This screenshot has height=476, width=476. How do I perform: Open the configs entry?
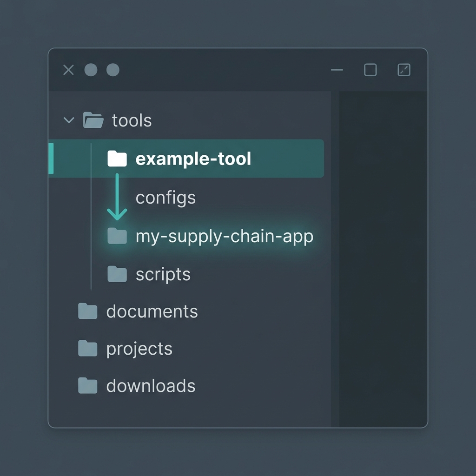pyautogui.click(x=166, y=198)
